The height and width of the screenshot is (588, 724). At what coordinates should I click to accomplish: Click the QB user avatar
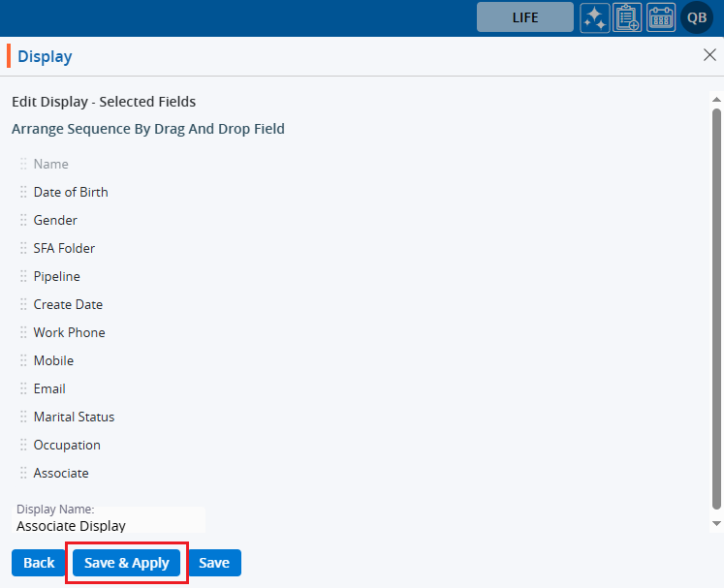(x=697, y=17)
